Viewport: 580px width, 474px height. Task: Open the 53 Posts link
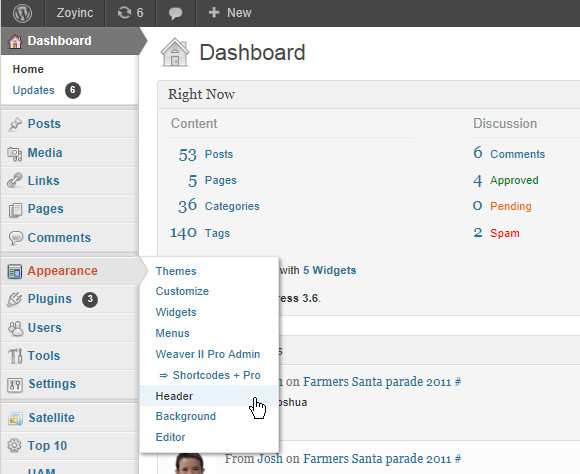(206, 154)
